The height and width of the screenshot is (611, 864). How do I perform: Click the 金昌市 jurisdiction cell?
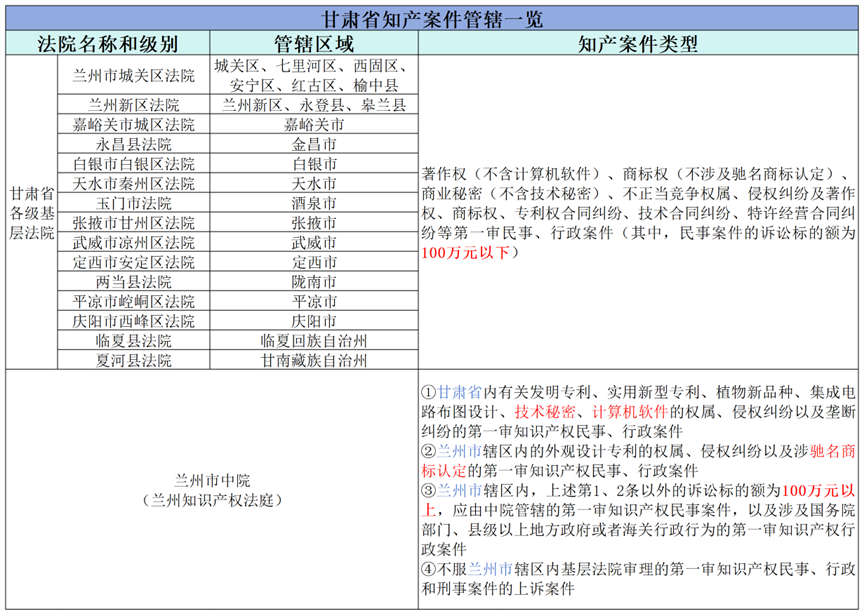[x=313, y=143]
